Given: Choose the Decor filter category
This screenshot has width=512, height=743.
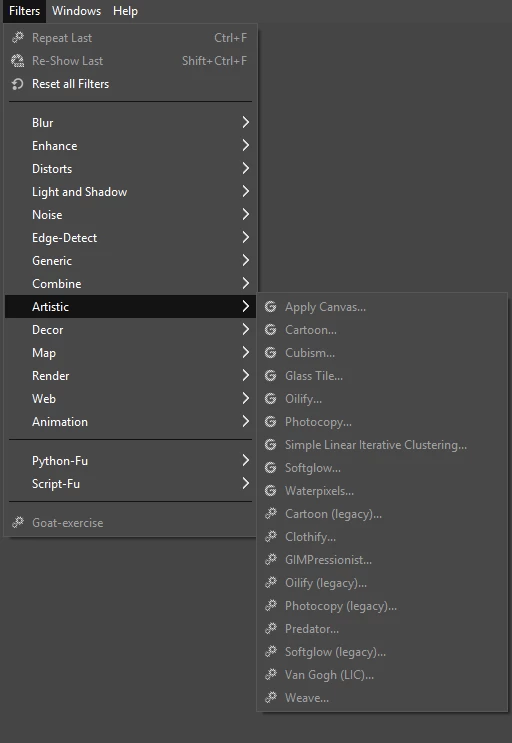Looking at the screenshot, I should tap(130, 329).
